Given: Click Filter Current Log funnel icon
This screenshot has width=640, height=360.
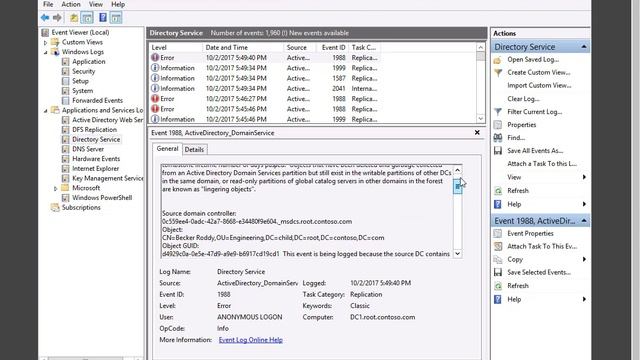Looking at the screenshot, I should [x=498, y=112].
